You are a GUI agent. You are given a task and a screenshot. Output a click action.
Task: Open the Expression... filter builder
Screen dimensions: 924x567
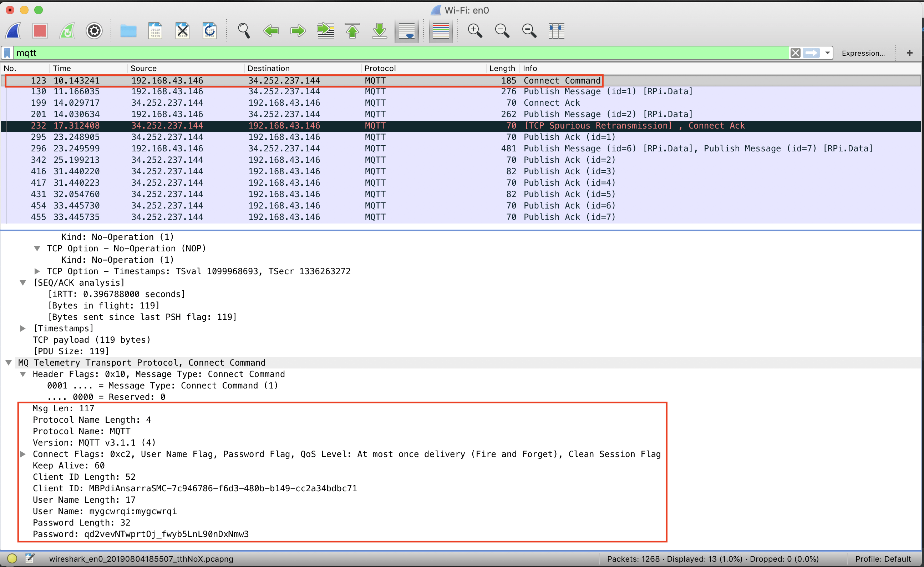click(x=863, y=53)
